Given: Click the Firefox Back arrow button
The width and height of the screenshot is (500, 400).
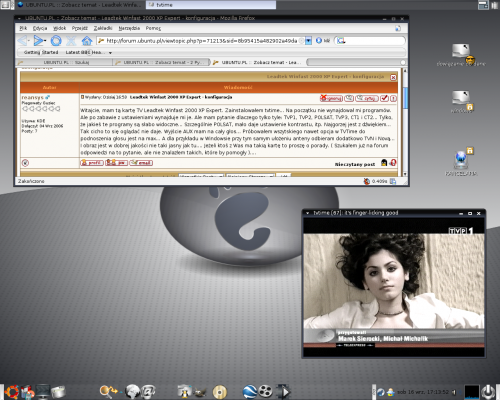Looking at the screenshot, I should [x=23, y=41].
